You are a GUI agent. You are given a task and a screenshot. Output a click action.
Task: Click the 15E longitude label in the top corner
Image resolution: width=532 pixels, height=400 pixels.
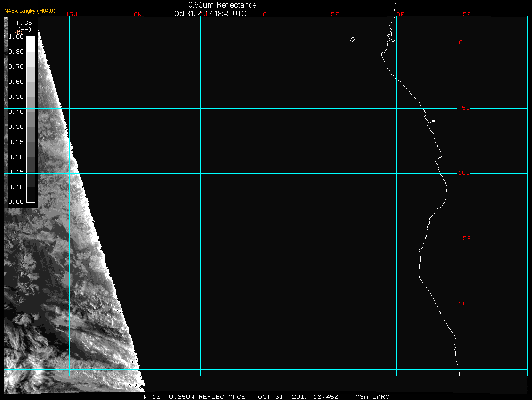[465, 14]
